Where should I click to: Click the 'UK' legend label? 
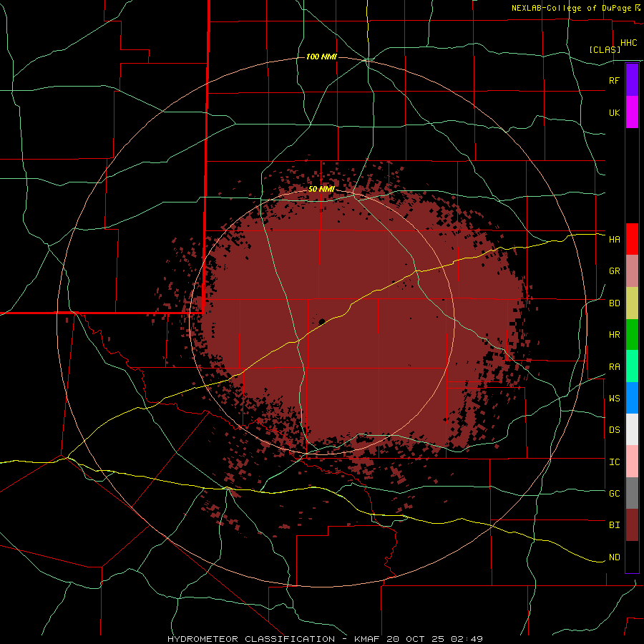point(614,112)
